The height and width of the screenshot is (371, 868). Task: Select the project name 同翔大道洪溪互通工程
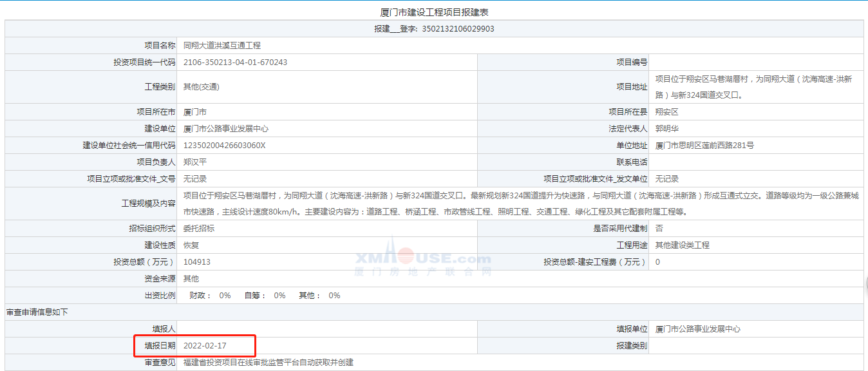tap(222, 46)
